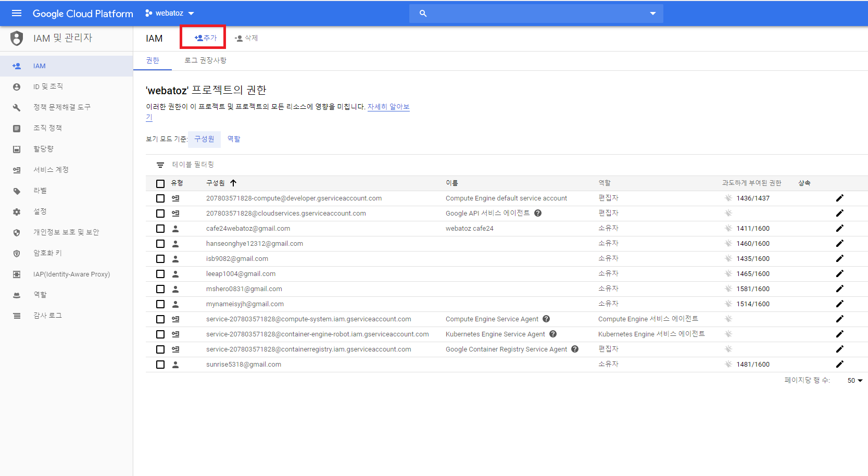This screenshot has height=476, width=868.
Task: Edit the Compute Engine default service account row
Action: (839, 198)
